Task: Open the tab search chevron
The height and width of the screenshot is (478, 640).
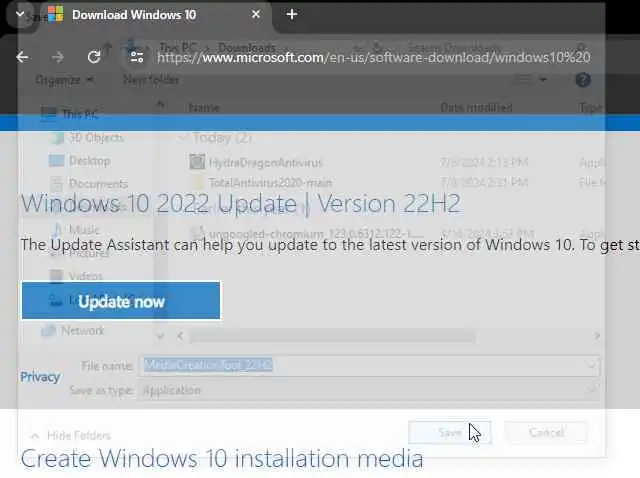Action: tap(20, 14)
